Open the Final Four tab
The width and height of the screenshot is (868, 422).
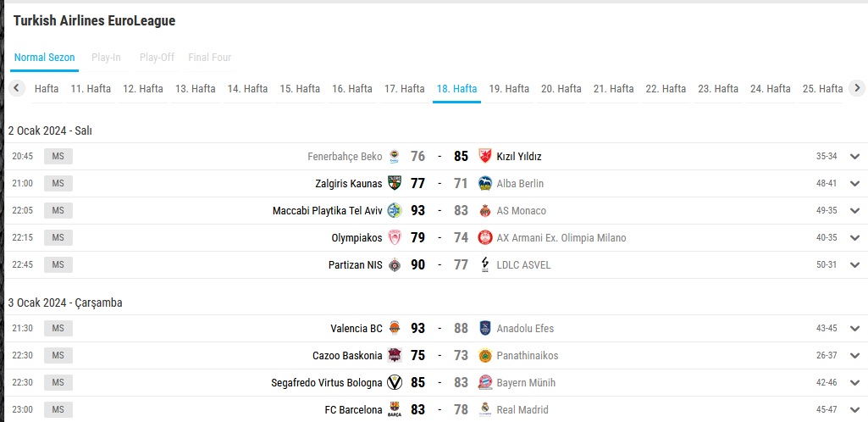pos(209,58)
